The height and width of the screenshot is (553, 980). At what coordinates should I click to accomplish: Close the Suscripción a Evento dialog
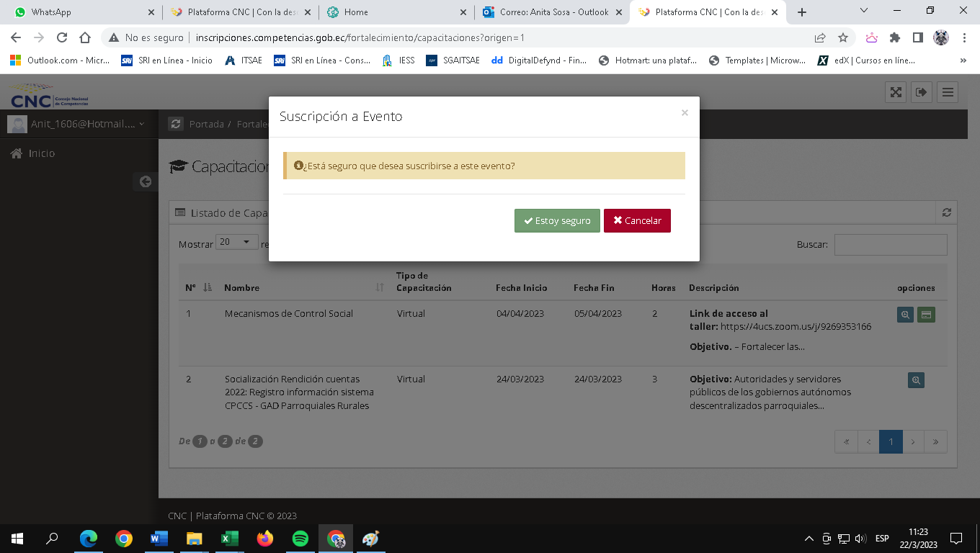tap(685, 113)
